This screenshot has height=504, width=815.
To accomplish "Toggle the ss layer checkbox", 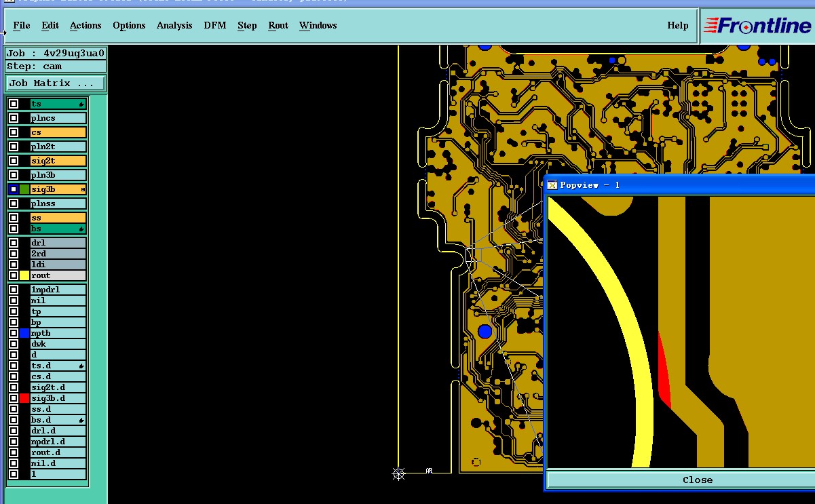I will (14, 218).
